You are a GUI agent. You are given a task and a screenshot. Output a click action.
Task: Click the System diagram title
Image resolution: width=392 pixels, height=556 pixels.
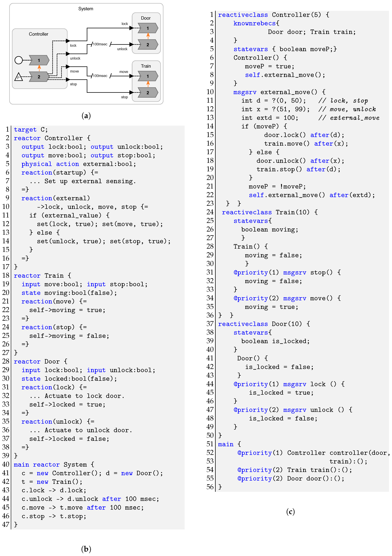point(86,9)
